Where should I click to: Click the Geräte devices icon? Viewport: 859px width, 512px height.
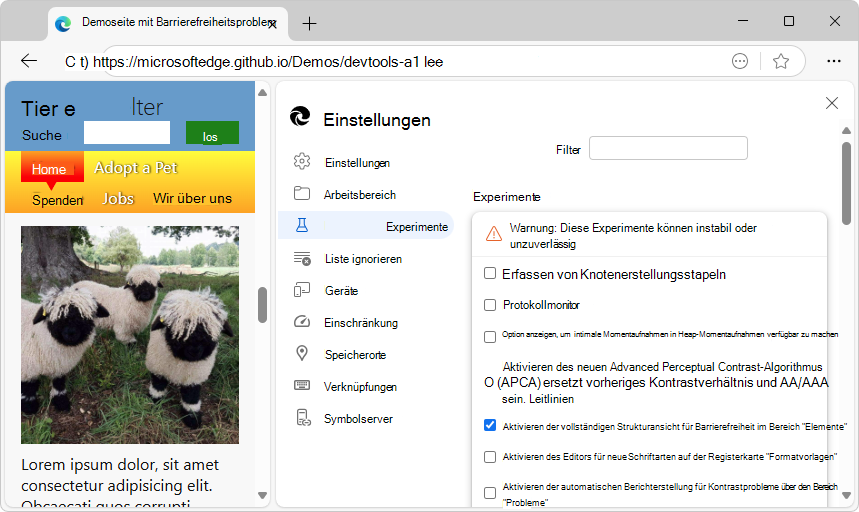pos(302,290)
